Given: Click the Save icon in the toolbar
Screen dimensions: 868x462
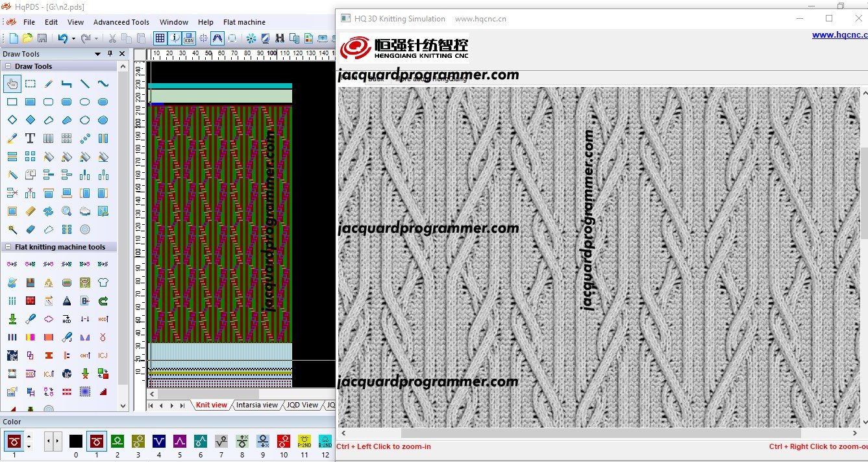Looking at the screenshot, I should [42, 39].
